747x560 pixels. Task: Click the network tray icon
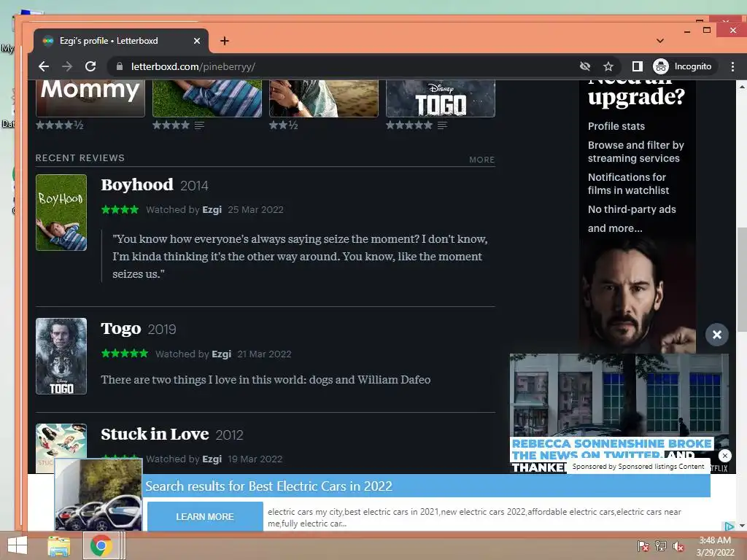tap(661, 546)
